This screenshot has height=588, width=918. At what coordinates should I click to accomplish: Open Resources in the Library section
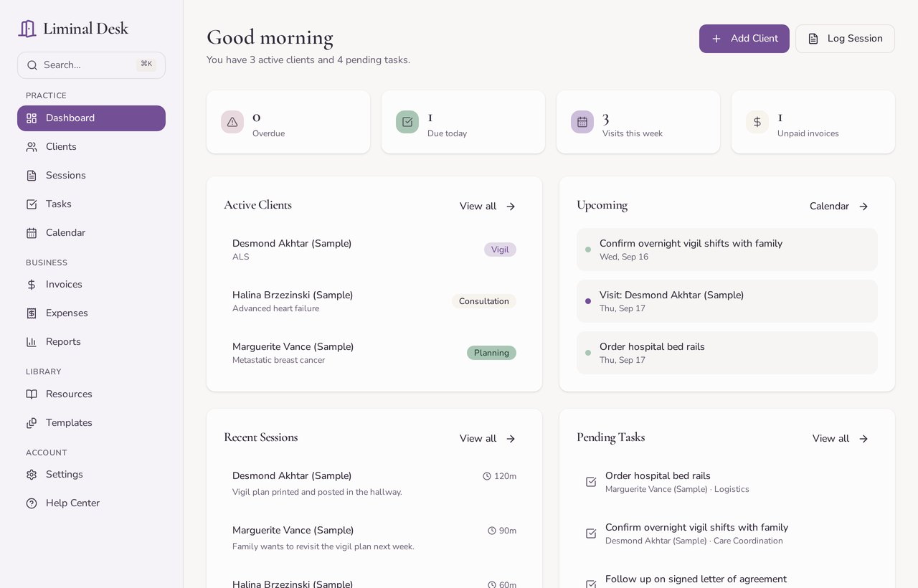click(91, 394)
